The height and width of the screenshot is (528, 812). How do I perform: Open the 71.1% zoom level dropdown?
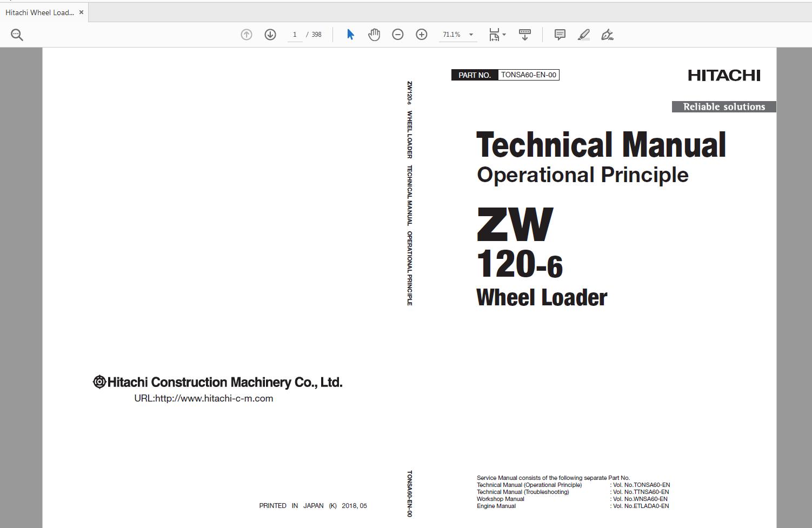[x=458, y=35]
